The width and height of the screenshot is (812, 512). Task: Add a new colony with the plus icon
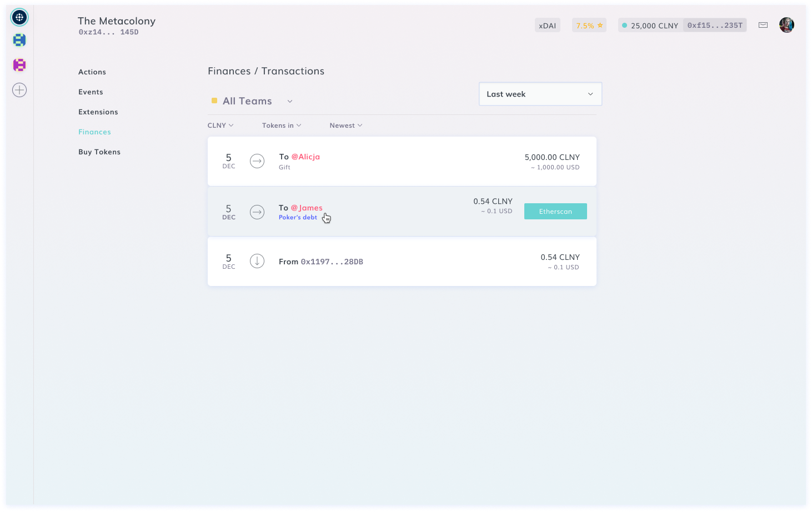point(19,90)
